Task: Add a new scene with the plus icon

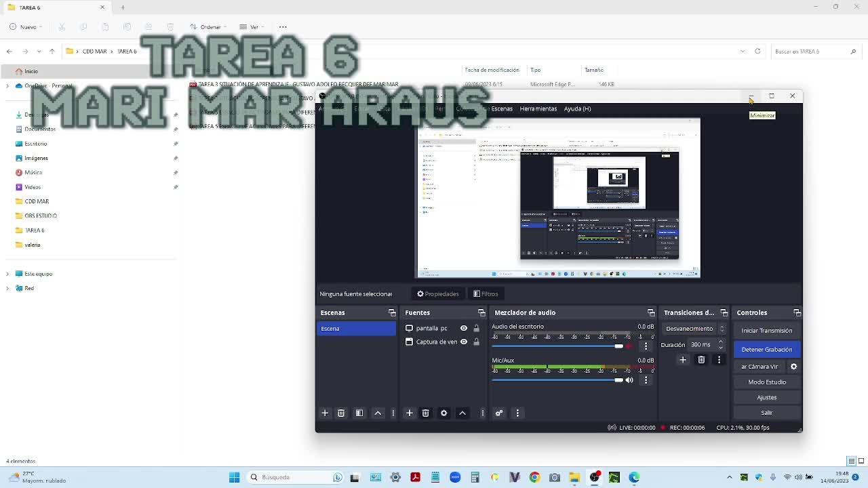Action: (325, 413)
